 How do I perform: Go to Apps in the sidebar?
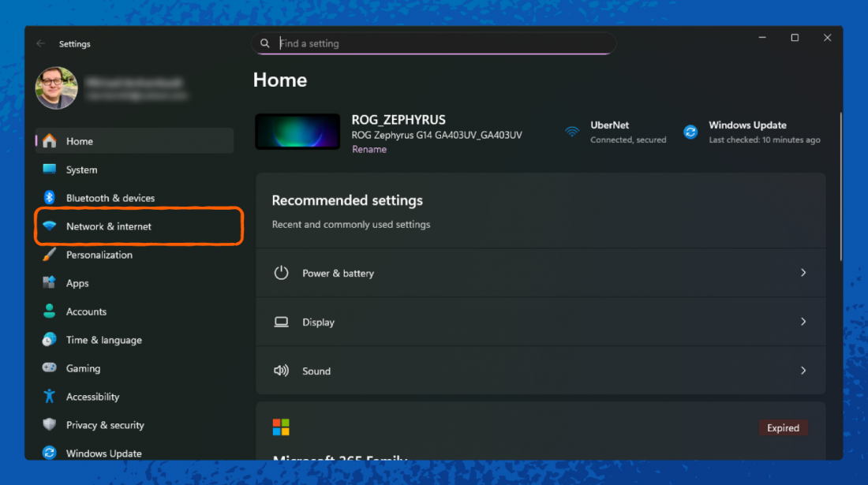click(77, 283)
